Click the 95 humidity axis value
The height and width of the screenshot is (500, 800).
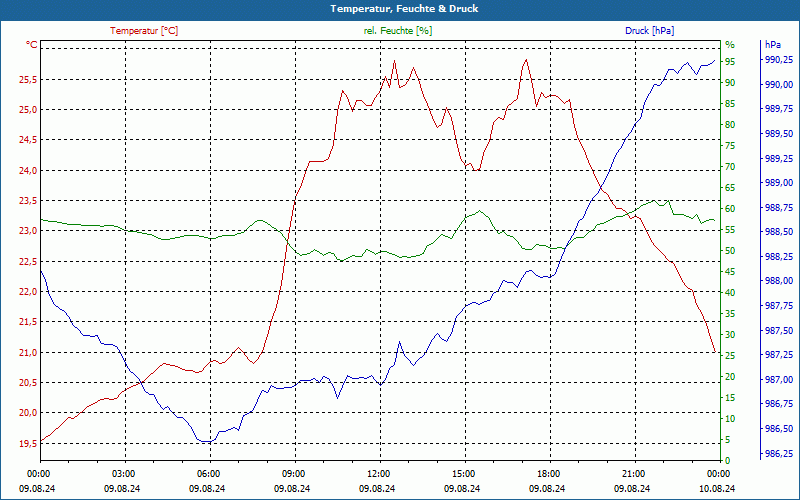point(730,62)
